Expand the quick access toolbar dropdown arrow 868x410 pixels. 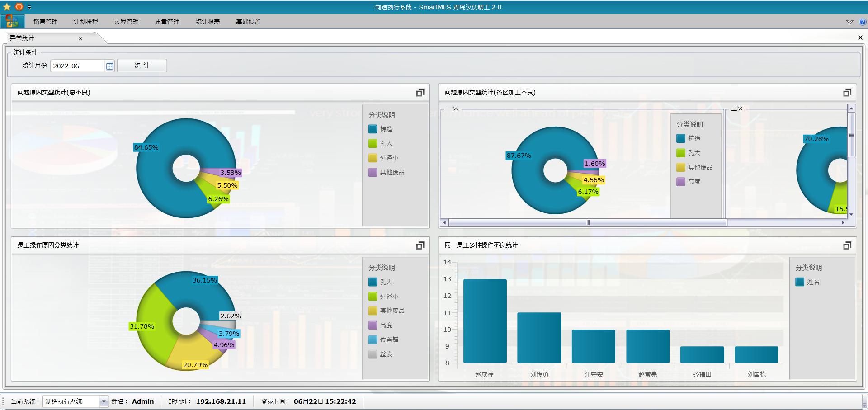[29, 7]
